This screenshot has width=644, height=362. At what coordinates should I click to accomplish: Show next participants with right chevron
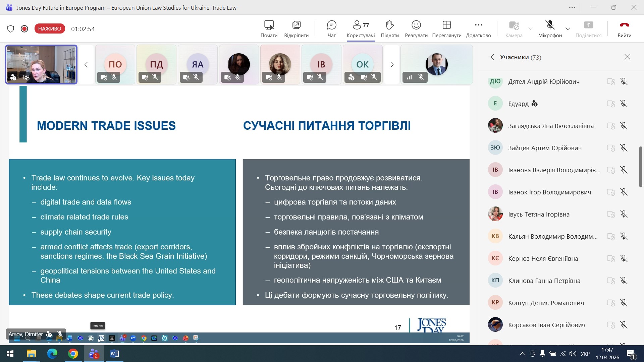tap(391, 64)
